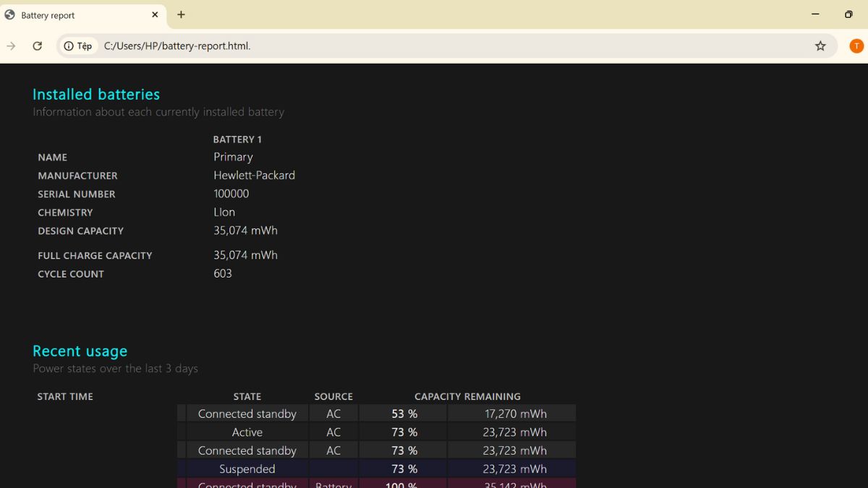This screenshot has height=488, width=868.
Task: Reload the battery report page
Action: (37, 46)
